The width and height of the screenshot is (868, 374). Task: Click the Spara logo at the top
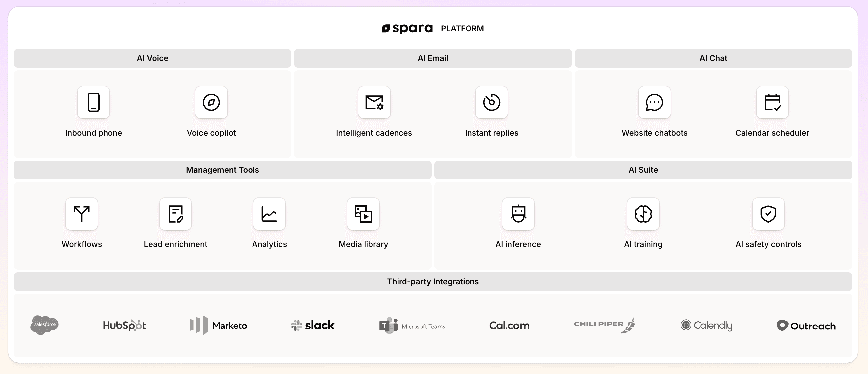pos(407,28)
